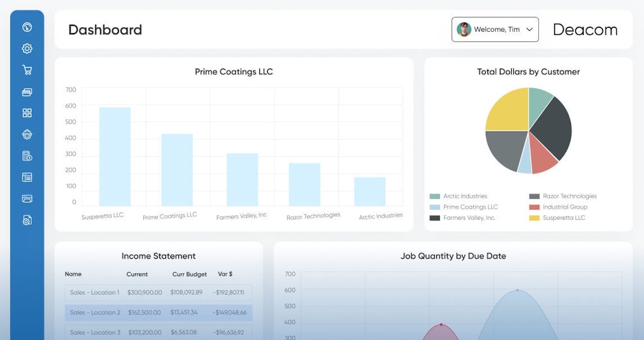Click the Industrial Group legend color swatch

(x=534, y=207)
